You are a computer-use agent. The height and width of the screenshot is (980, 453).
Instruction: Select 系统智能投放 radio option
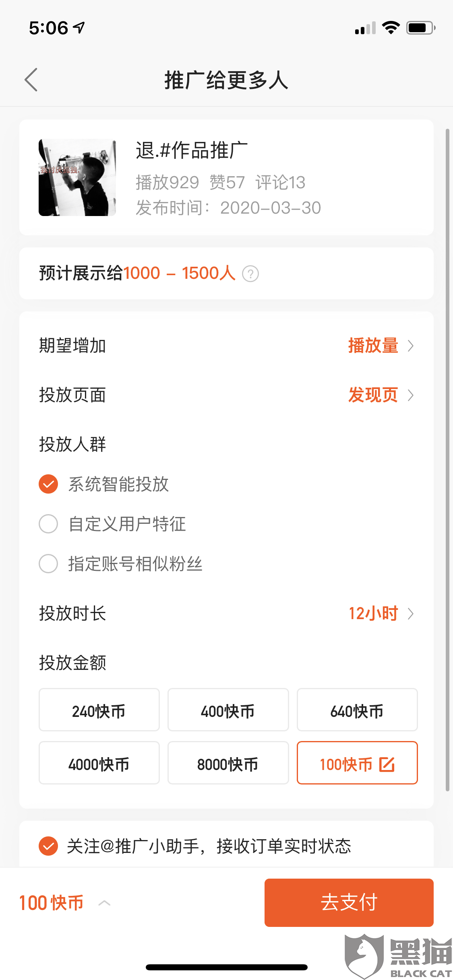48,484
